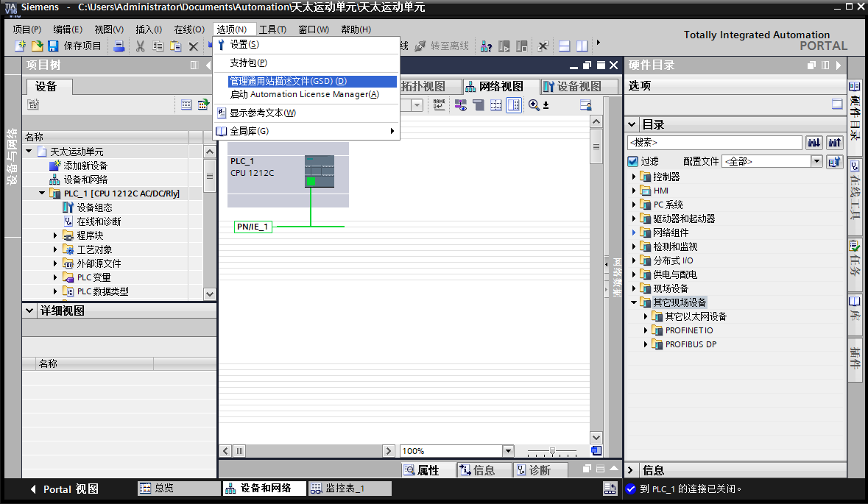Click the start CPU icon
This screenshot has width=868, height=504.
click(504, 46)
